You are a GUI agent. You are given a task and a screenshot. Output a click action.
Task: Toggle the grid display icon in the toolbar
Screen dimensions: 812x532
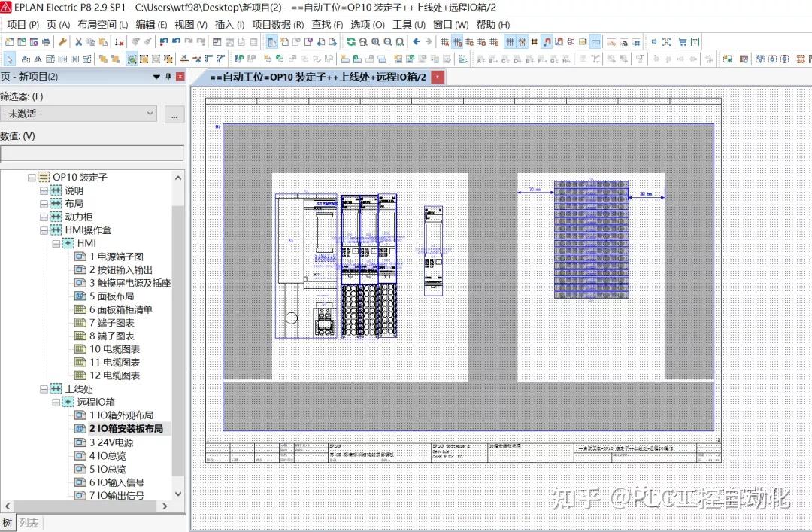tap(508, 41)
